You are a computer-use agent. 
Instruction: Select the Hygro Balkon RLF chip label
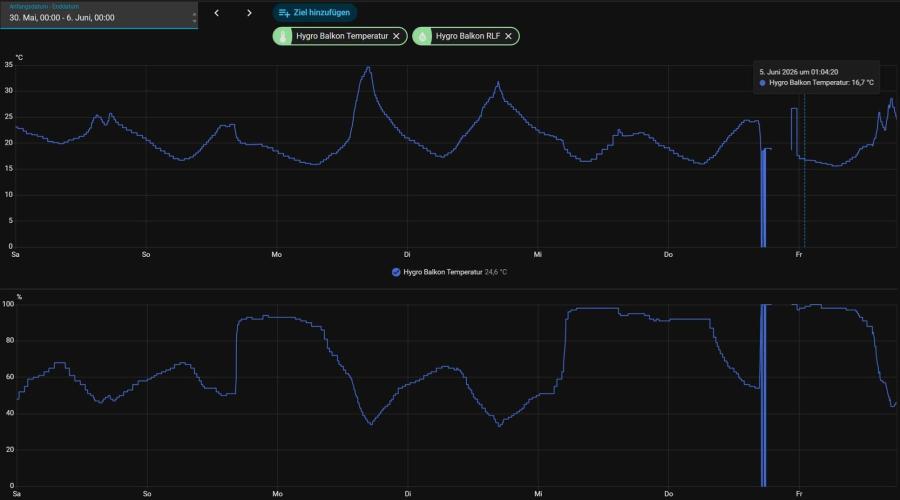coord(468,36)
